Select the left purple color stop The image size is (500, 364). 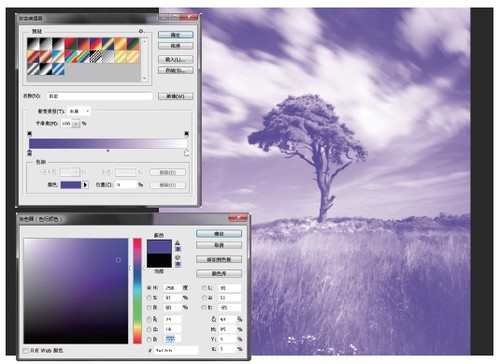click(x=30, y=153)
